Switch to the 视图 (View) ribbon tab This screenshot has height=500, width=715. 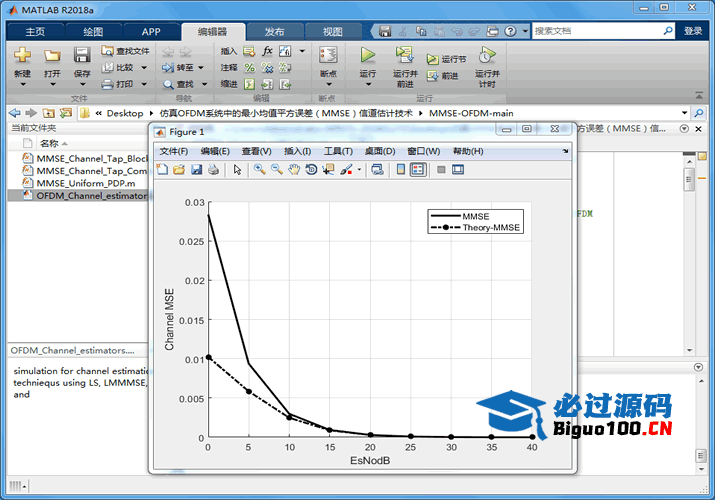point(332,31)
